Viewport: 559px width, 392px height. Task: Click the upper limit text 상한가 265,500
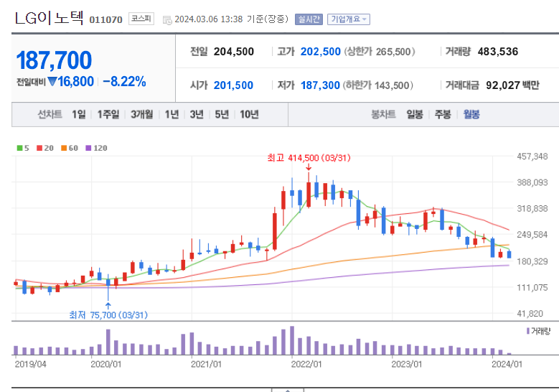(x=380, y=52)
